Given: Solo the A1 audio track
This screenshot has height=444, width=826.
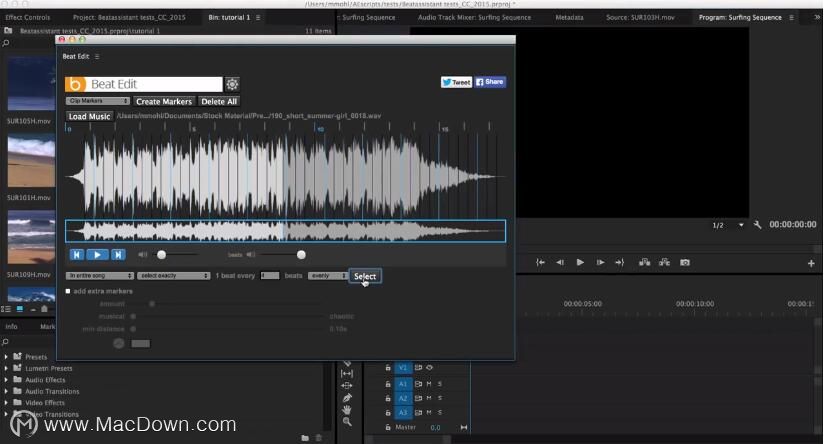Looking at the screenshot, I should coord(439,384).
